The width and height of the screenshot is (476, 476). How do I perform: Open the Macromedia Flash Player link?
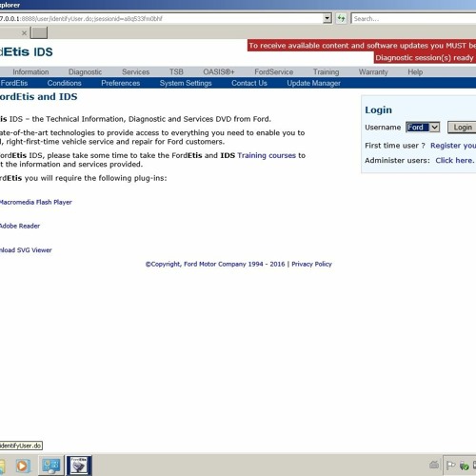[x=36, y=202]
